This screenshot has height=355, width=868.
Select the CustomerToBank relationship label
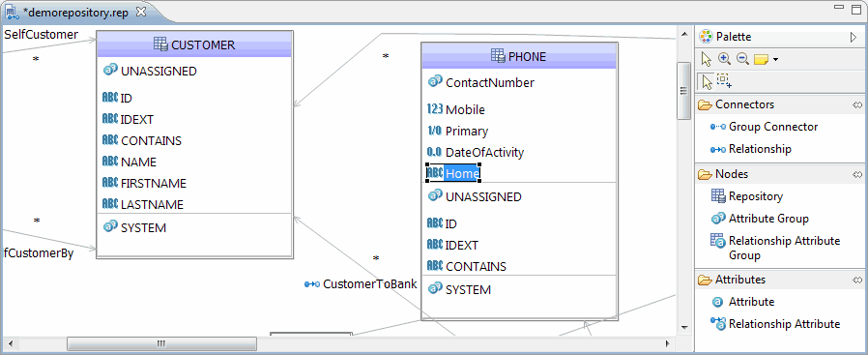click(x=361, y=284)
